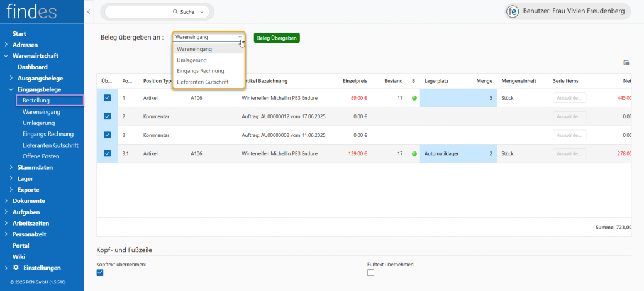Viewport: 644px width, 291px height.
Task: Open Wareneingang in the sidebar menu
Action: pos(42,111)
